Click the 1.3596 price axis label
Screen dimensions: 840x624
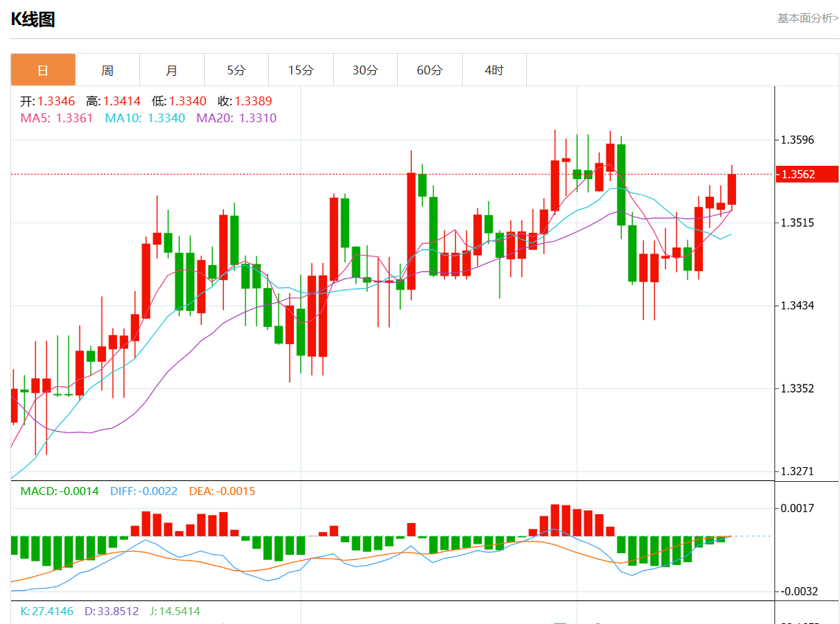(x=797, y=140)
